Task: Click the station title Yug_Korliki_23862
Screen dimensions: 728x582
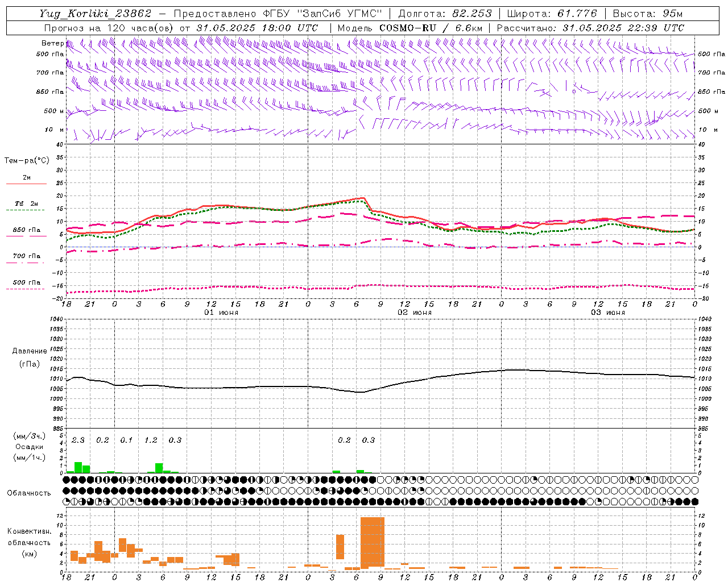Action: coord(96,14)
